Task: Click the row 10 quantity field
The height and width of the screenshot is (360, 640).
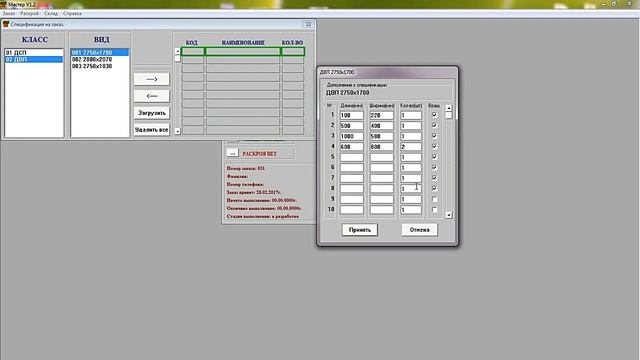Action: (411, 210)
